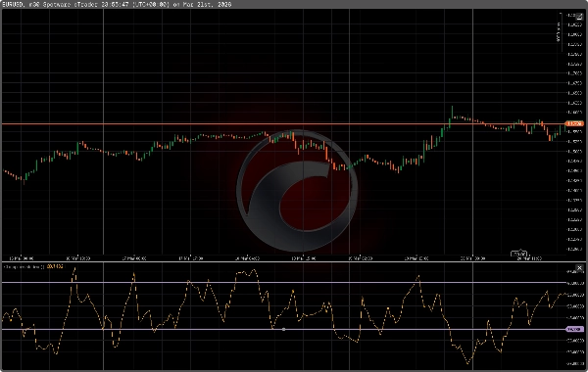Image resolution: width=588 pixels, height=372 pixels.
Task: Click the vertical pip scale ruler near the price axis
Action: (561, 32)
